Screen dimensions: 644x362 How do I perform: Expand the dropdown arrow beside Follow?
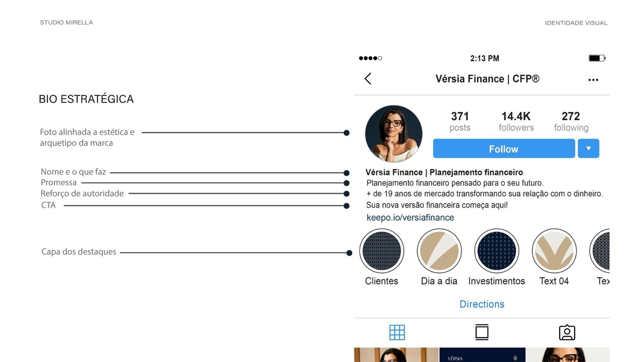(588, 149)
